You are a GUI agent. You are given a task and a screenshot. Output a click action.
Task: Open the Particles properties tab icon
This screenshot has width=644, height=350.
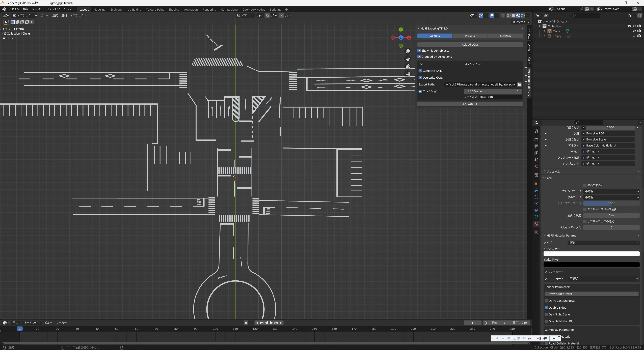[x=536, y=197]
